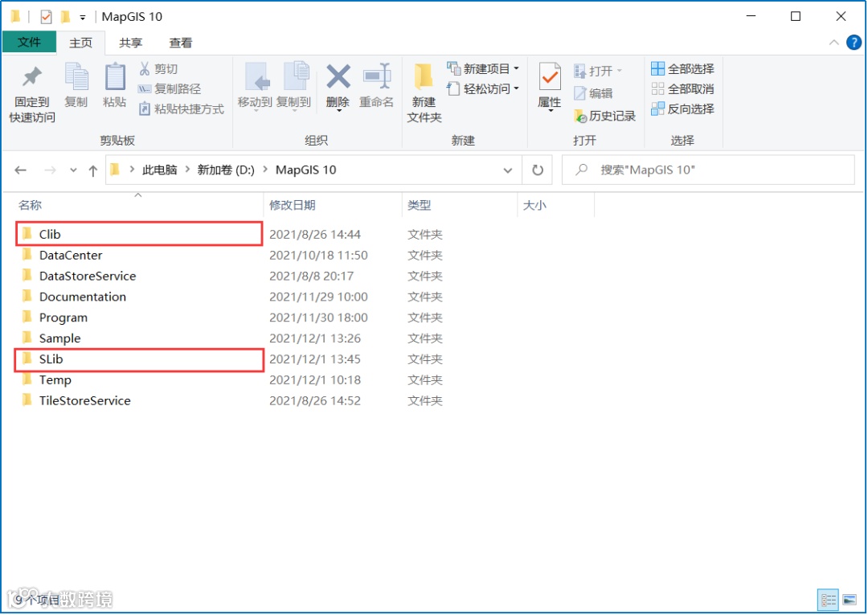Go back with left arrow
The image size is (868, 615).
(x=20, y=170)
